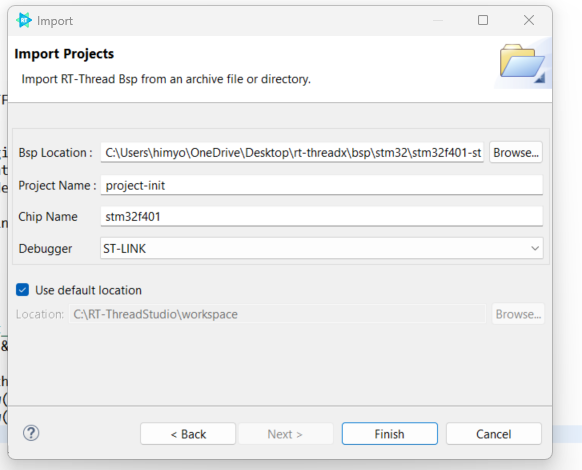Expand the Debugger dropdown chevron arrow
The image size is (582, 470).
pyautogui.click(x=535, y=248)
